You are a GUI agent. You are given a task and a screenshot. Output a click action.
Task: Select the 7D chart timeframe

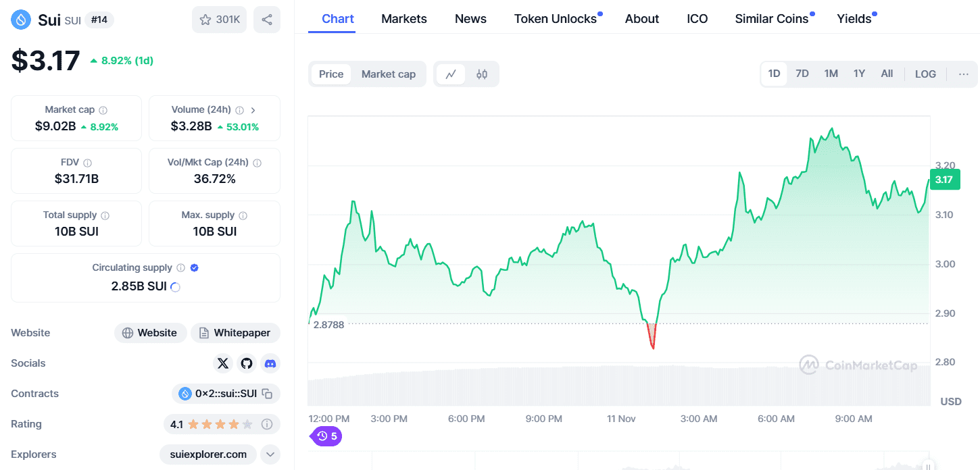point(802,73)
